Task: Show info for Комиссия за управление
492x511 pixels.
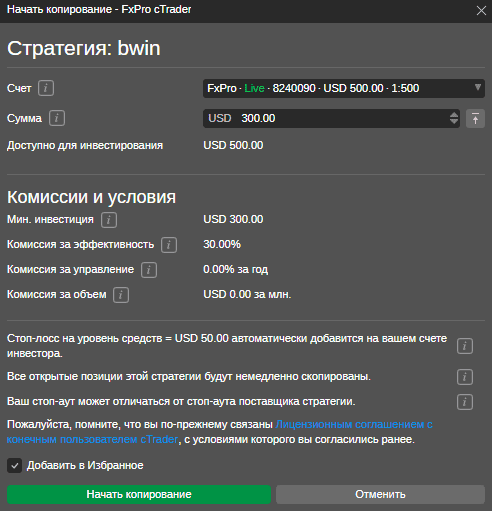Action: point(149,270)
